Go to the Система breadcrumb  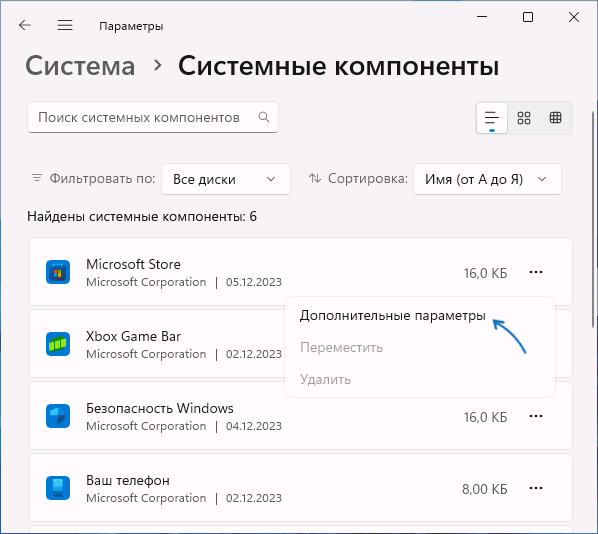(80, 66)
